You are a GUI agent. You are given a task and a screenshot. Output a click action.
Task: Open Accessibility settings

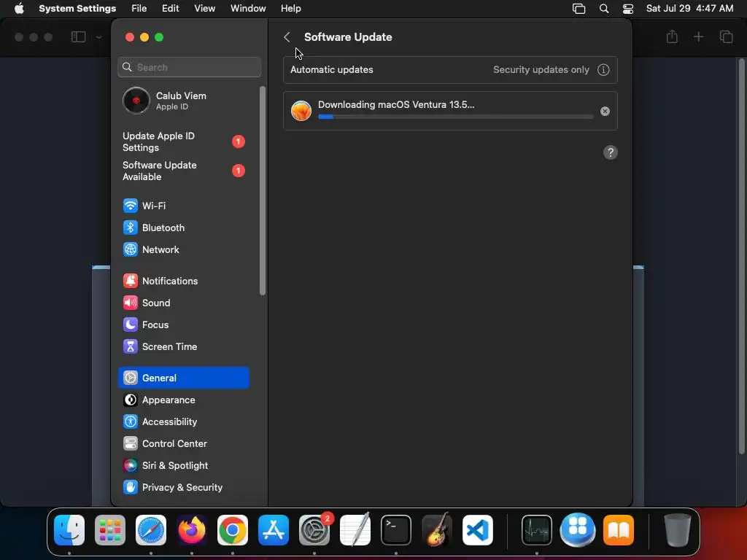pos(183,422)
